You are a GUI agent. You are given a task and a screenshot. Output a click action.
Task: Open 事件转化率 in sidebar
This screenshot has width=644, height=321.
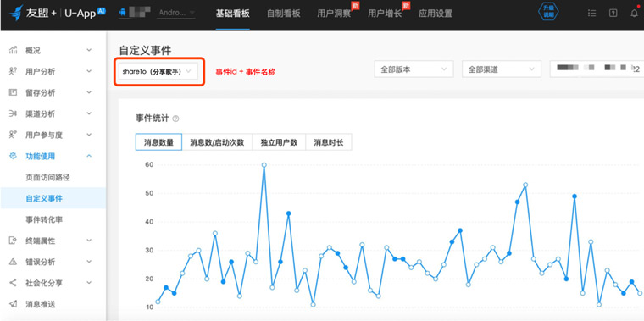(44, 219)
